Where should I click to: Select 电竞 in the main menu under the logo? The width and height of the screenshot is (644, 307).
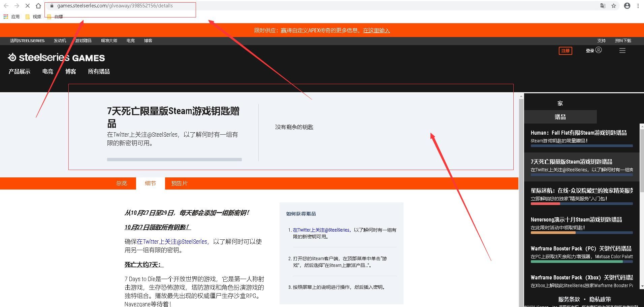48,71
